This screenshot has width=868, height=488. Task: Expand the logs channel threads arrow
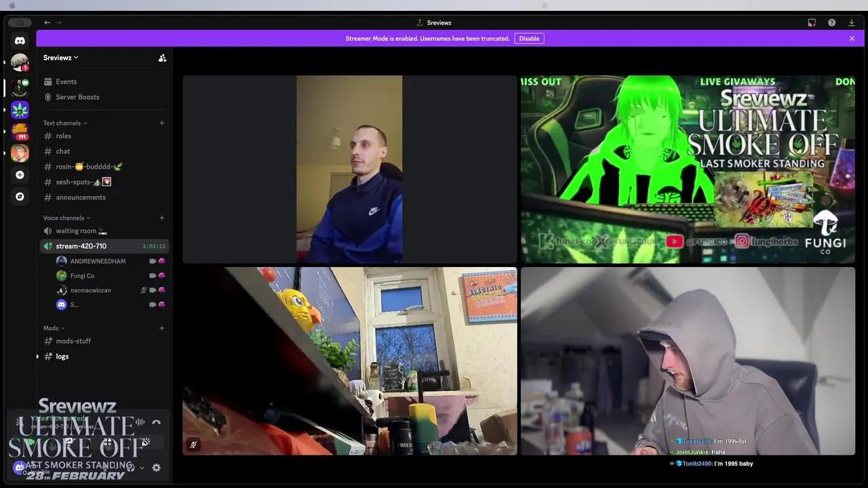pos(37,357)
